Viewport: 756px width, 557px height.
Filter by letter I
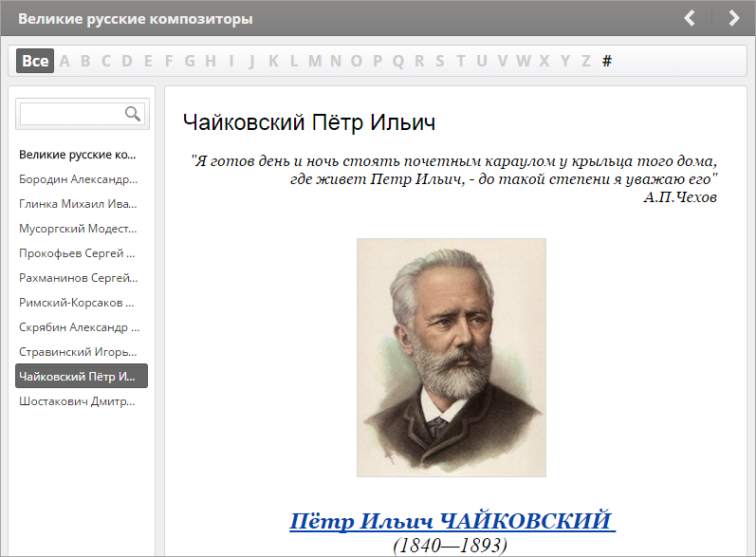[231, 61]
